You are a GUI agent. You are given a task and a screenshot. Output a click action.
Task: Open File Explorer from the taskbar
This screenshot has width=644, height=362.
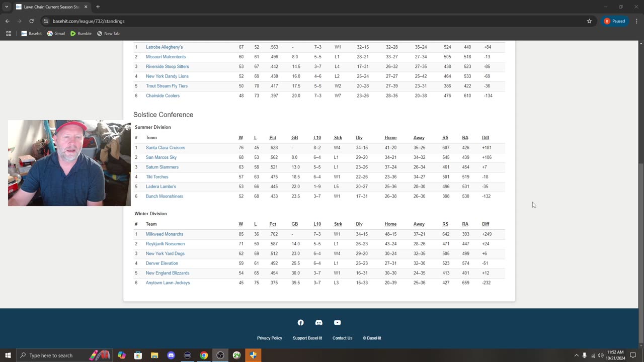tap(154, 355)
